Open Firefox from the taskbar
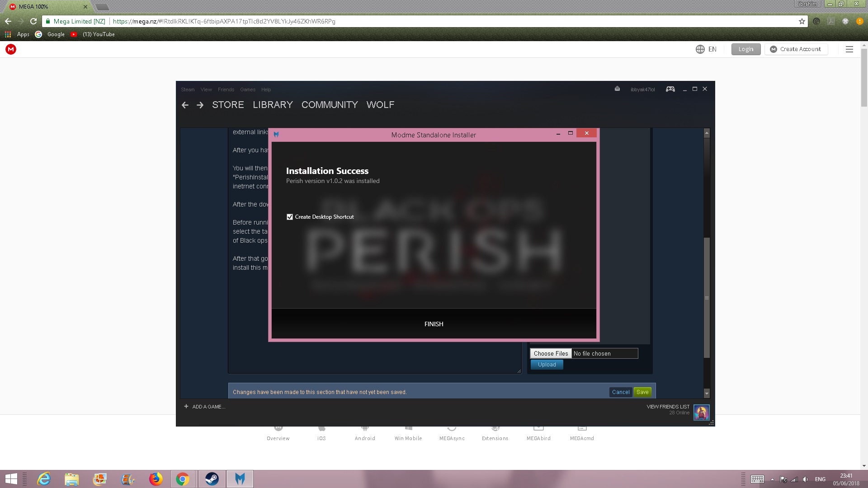The height and width of the screenshot is (488, 868). [x=156, y=479]
